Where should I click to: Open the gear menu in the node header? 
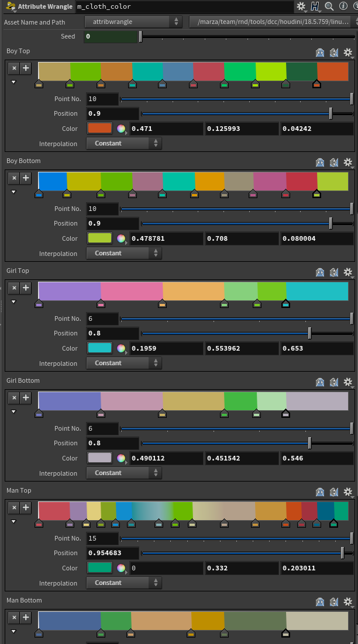pos(301,6)
